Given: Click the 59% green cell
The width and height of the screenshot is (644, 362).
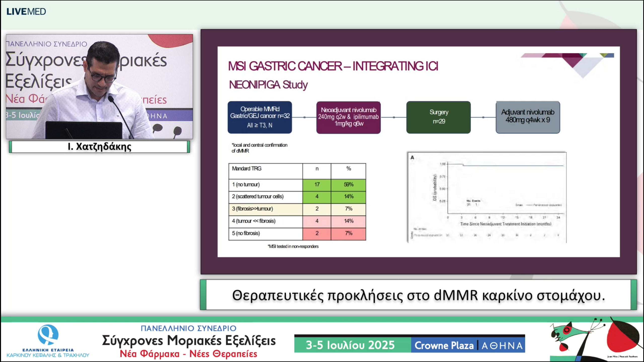Looking at the screenshot, I should pyautogui.click(x=348, y=185).
